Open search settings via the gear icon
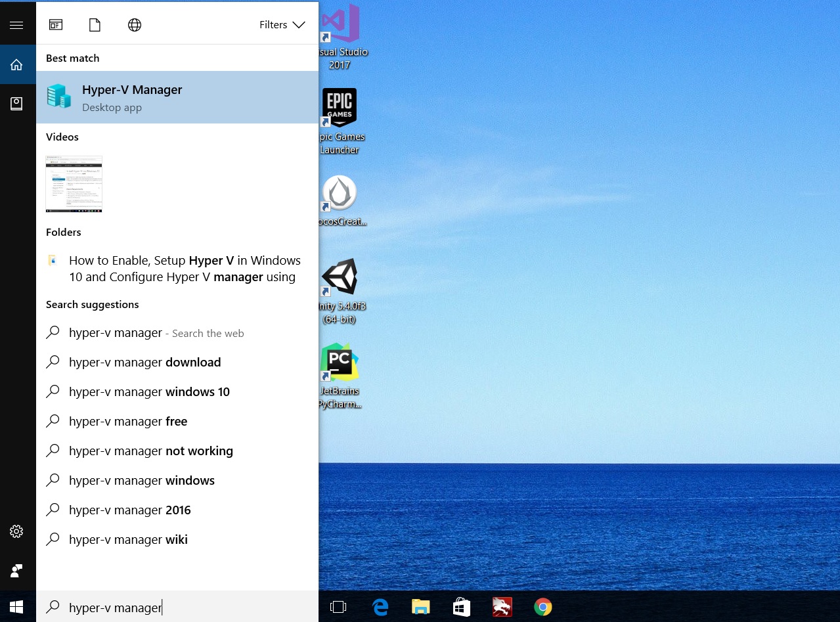This screenshot has height=622, width=840. (16, 531)
